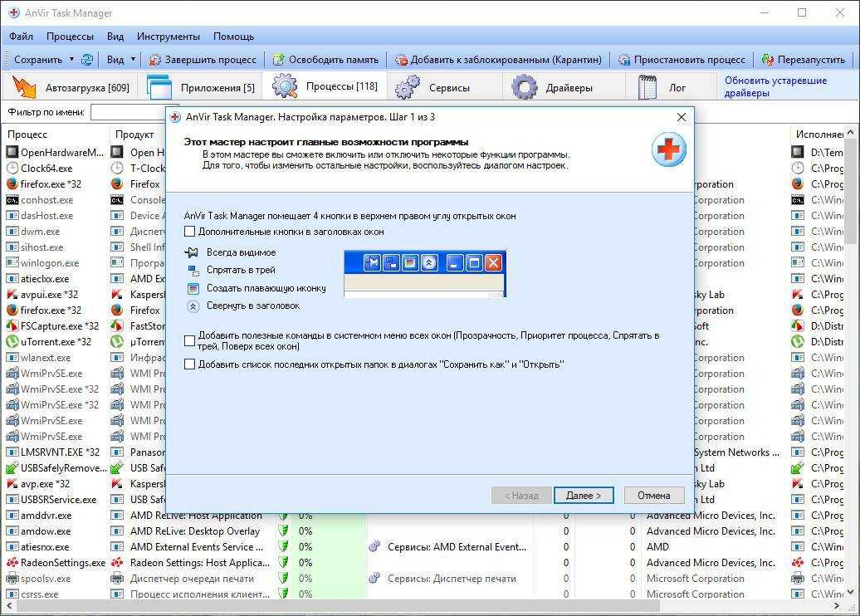
Task: Click the Приостановить процесс icon
Action: pos(624,59)
